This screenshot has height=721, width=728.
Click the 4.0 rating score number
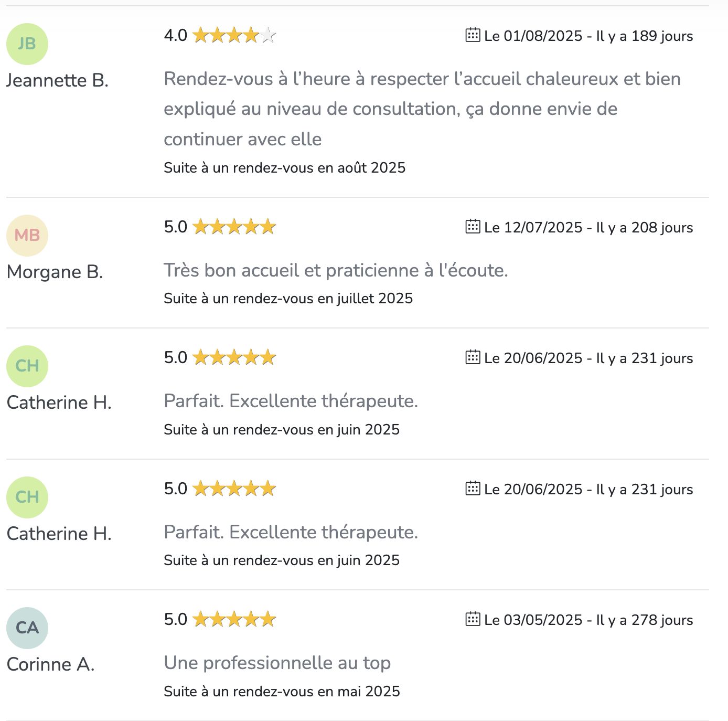(175, 36)
